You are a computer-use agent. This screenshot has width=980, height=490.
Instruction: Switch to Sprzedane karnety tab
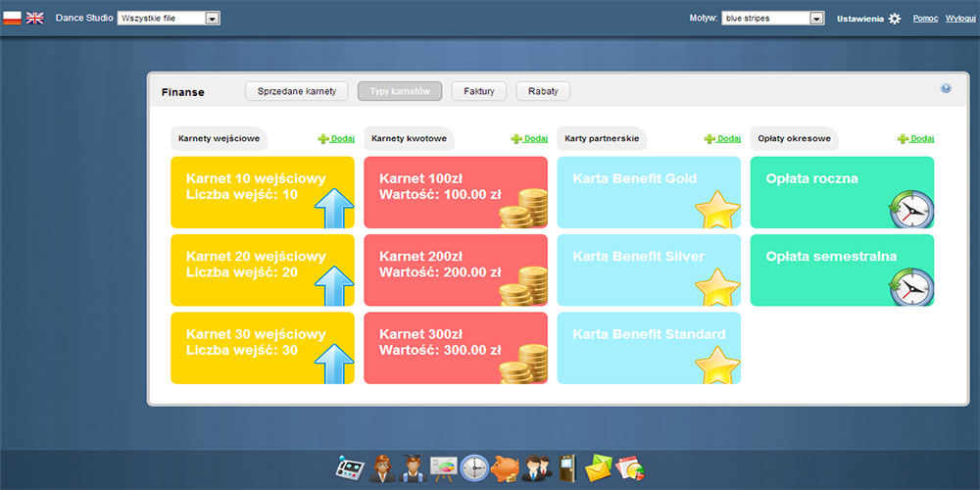coord(297,91)
